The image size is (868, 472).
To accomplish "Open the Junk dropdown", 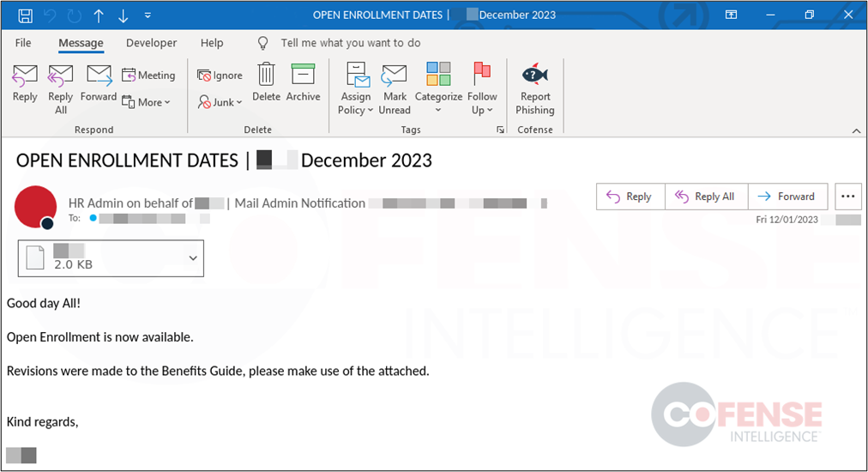I will coord(220,102).
